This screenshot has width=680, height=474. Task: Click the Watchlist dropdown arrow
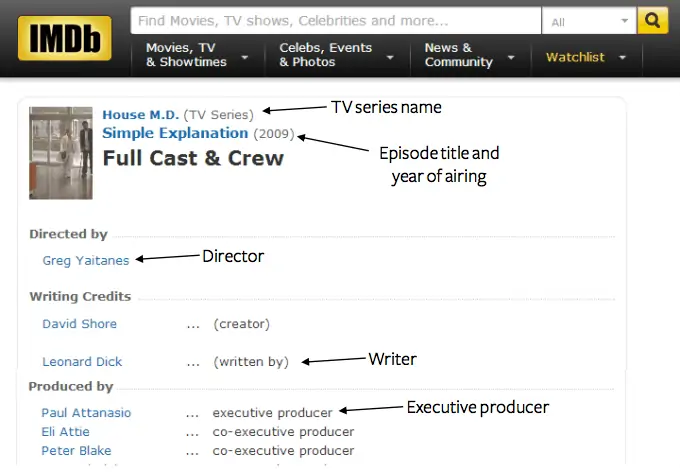point(622,58)
